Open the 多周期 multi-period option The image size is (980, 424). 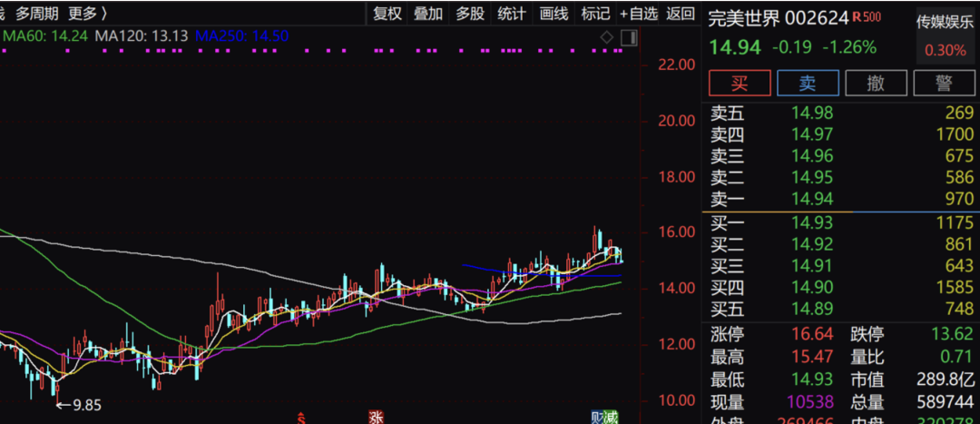pos(37,13)
